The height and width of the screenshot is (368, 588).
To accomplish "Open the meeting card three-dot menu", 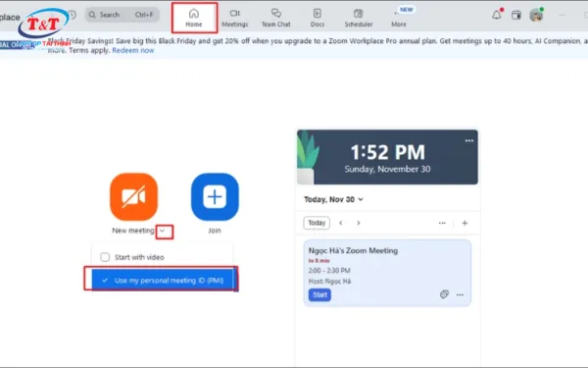I will 460,294.
